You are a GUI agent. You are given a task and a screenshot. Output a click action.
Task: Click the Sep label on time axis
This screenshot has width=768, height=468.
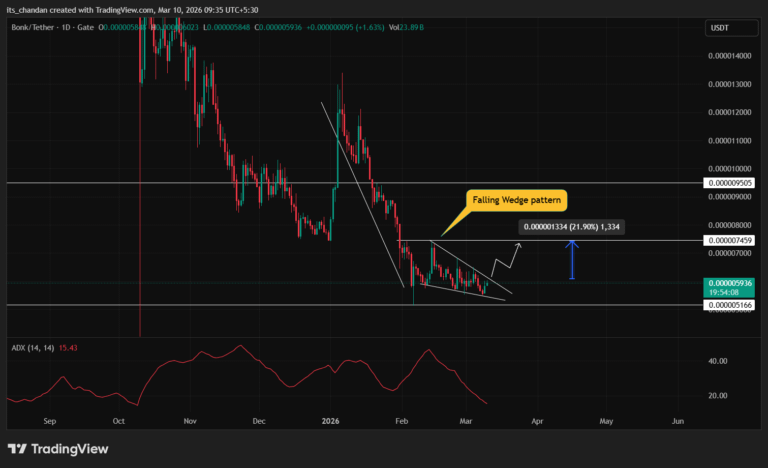(x=49, y=421)
